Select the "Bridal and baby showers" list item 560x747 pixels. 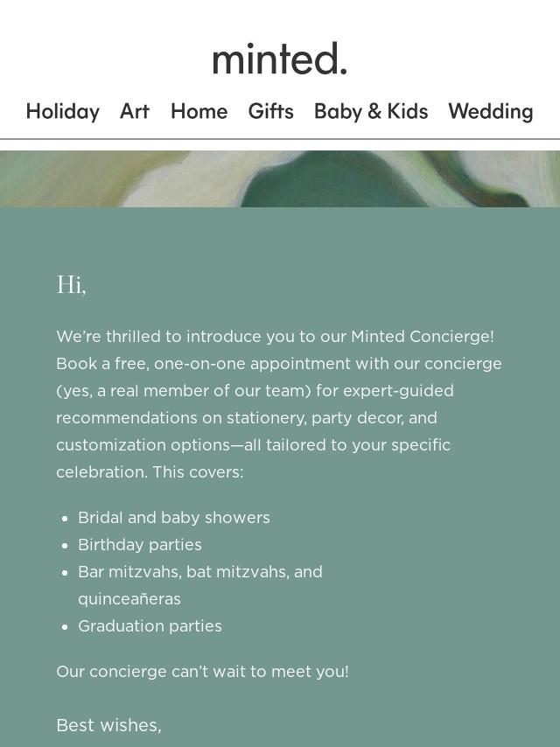pos(174,518)
